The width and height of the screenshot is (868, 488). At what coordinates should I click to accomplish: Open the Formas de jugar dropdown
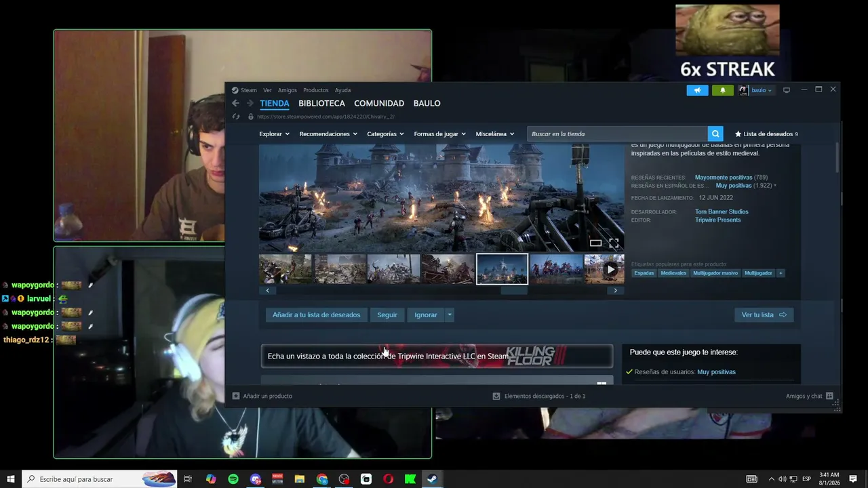click(x=439, y=134)
